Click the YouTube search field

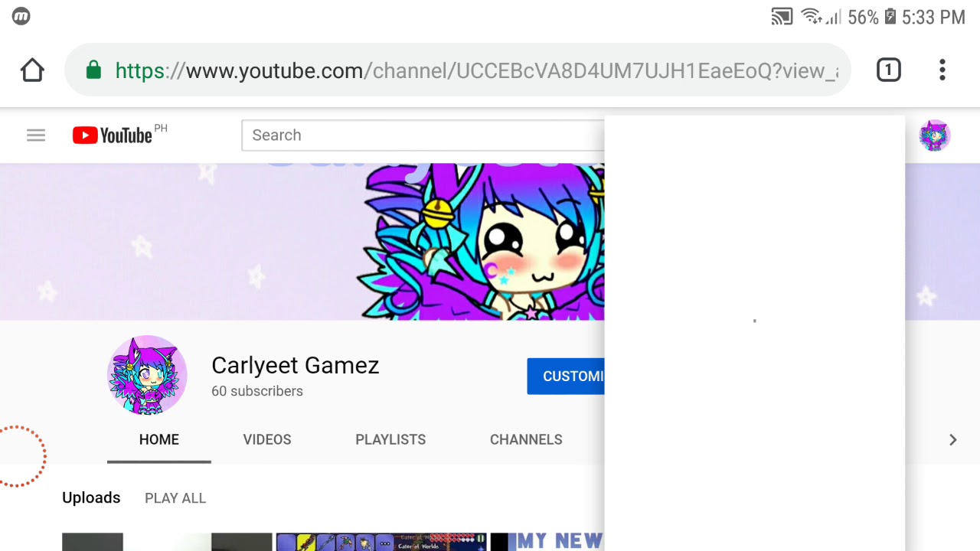(423, 135)
